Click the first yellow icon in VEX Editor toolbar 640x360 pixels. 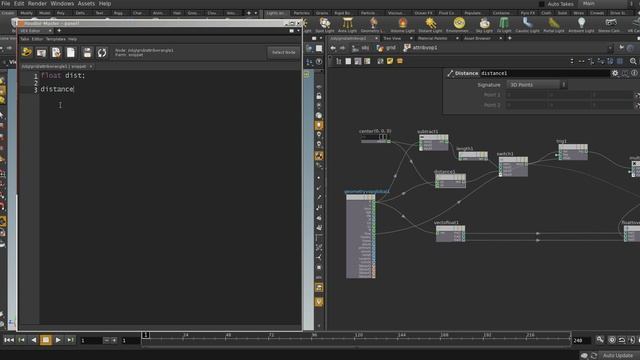tap(27, 52)
